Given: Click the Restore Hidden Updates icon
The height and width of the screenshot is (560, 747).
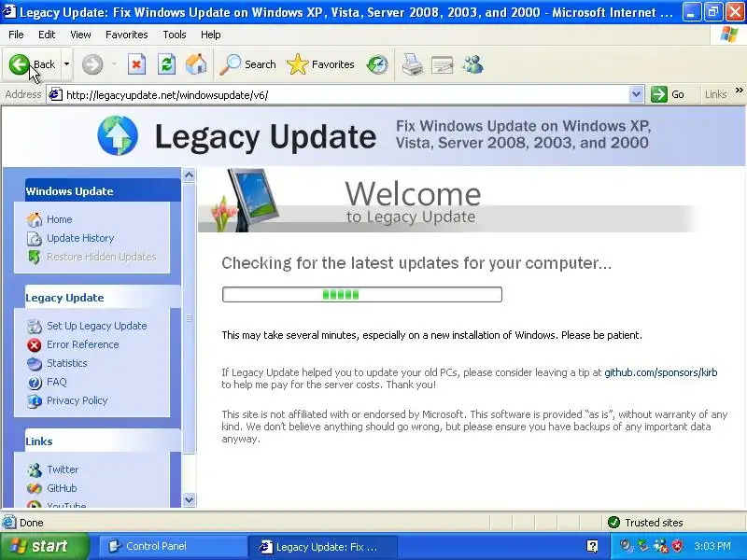Looking at the screenshot, I should pos(35,258).
